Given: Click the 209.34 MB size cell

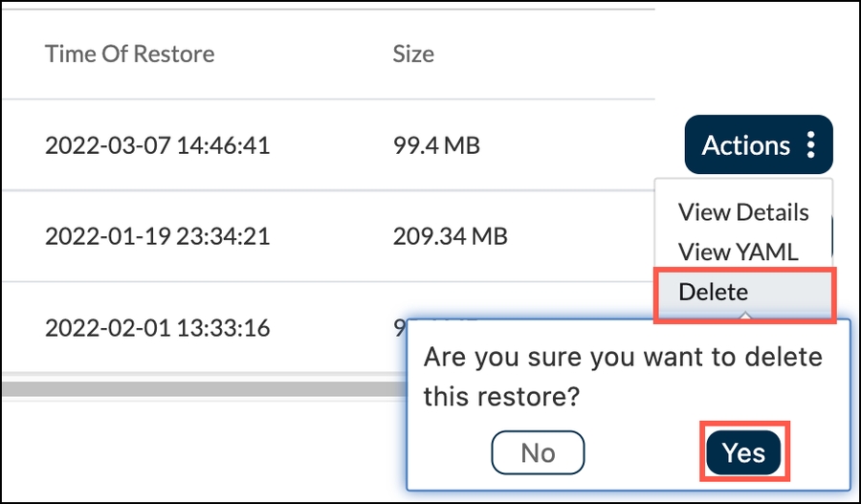Looking at the screenshot, I should tap(450, 235).
